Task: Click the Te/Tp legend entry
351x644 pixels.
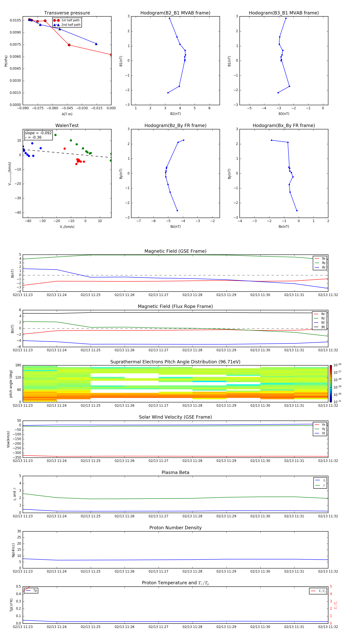Action: click(318, 591)
